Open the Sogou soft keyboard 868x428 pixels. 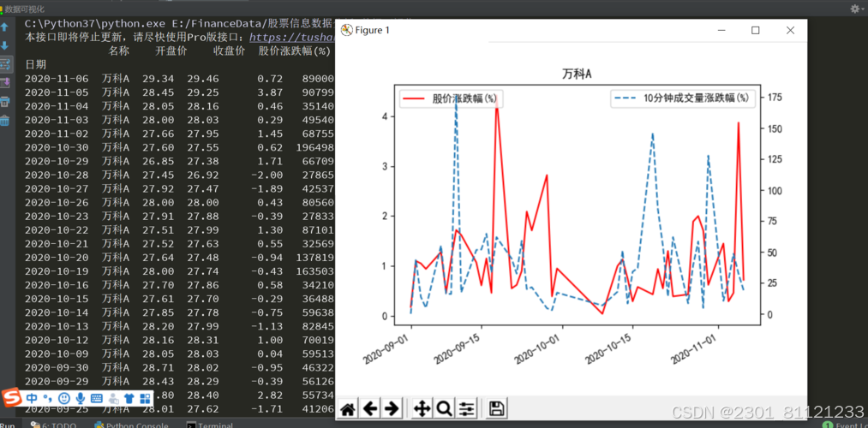tap(96, 397)
